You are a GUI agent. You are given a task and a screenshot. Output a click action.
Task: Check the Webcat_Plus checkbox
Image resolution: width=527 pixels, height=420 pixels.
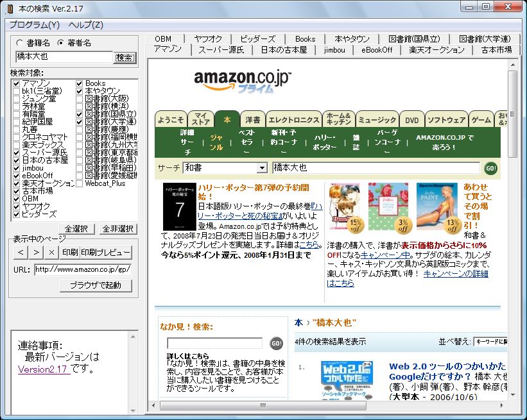[x=79, y=183]
